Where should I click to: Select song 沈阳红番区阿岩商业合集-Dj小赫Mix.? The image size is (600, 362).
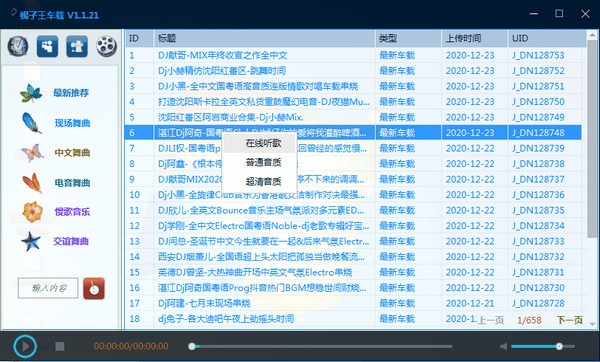click(x=231, y=117)
